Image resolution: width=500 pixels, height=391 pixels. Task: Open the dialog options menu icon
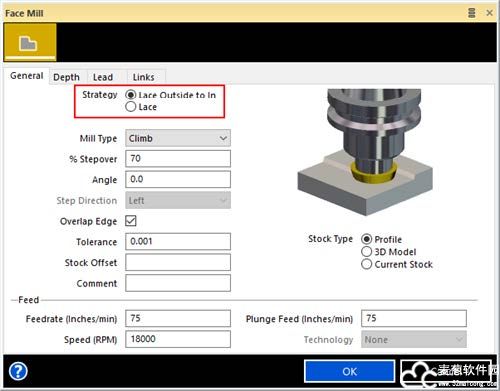(x=472, y=13)
